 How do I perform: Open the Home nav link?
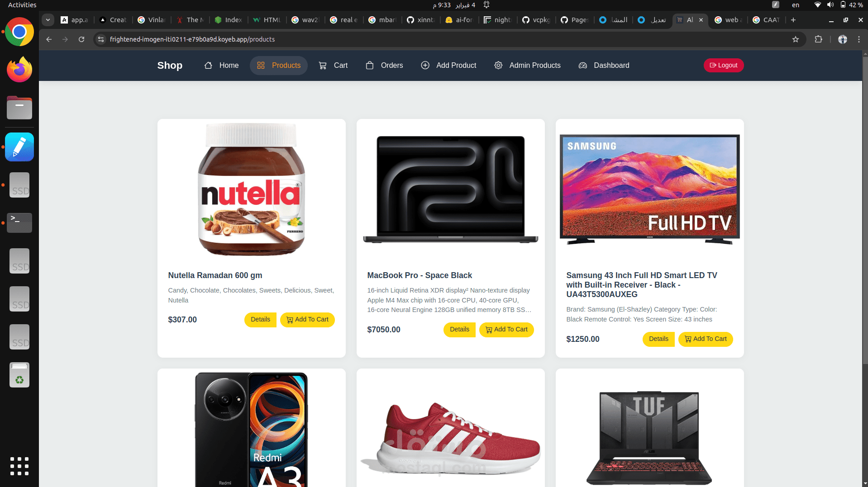(221, 65)
